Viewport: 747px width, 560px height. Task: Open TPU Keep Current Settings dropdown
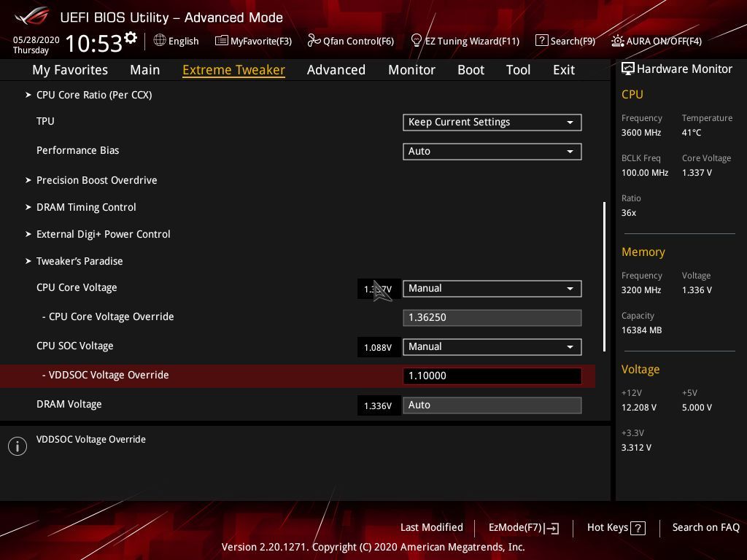click(492, 122)
